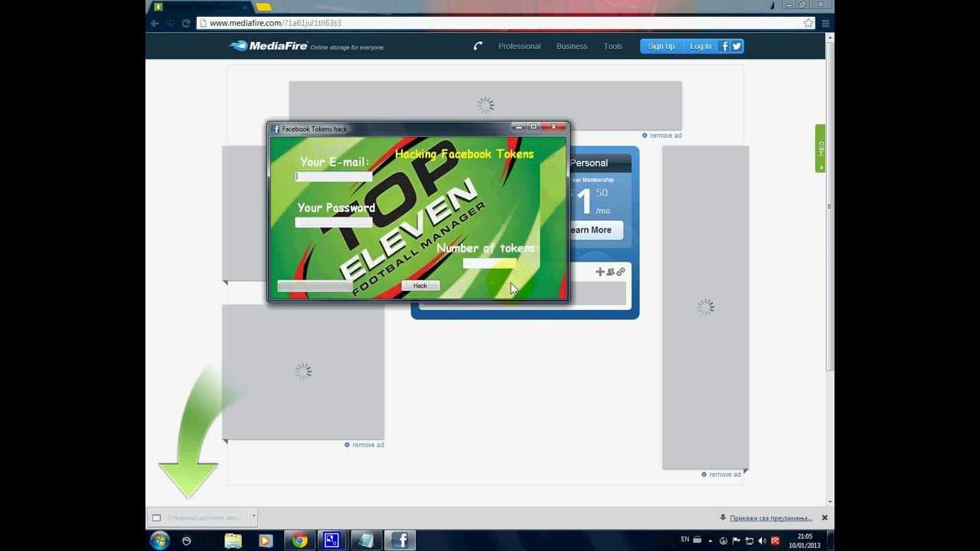Open the Chrome menu icon
This screenshot has width=980, height=551.
click(825, 24)
